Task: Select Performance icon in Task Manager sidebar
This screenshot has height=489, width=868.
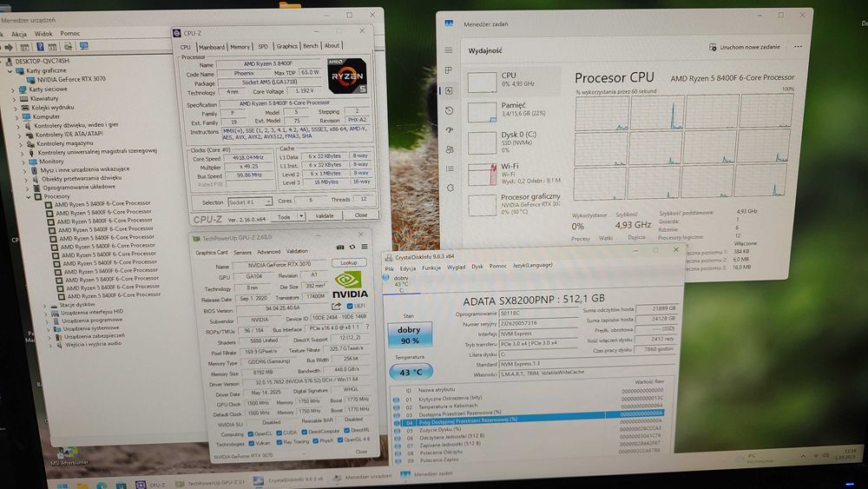Action: click(449, 90)
